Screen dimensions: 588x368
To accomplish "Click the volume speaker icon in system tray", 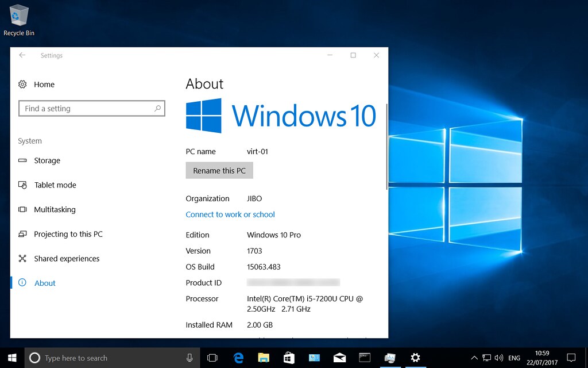I will [x=499, y=357].
